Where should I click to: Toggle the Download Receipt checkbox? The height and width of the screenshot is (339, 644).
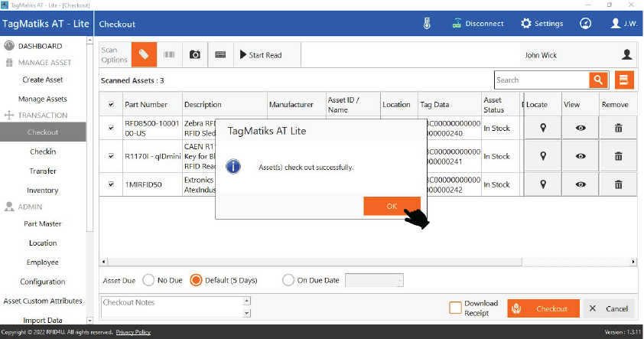point(455,308)
